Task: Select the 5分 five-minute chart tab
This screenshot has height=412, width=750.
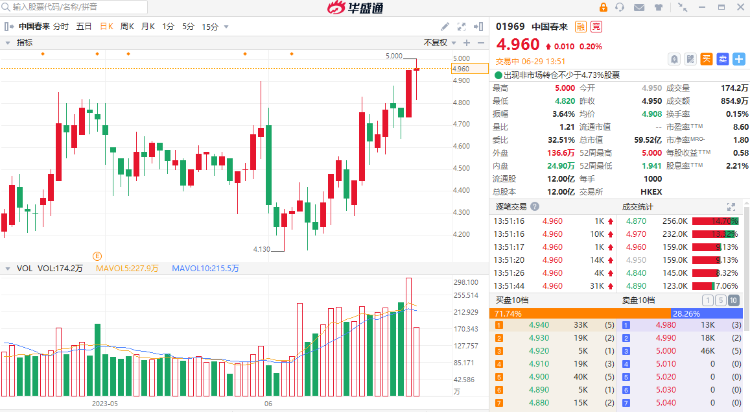Action: click(x=188, y=27)
